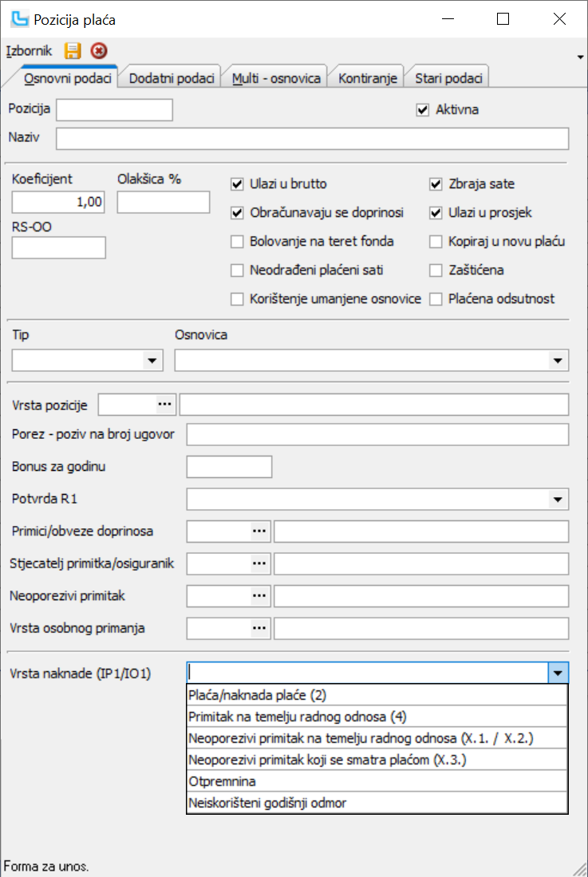Switch to the Dodatni podaci tab
588x877 pixels.
172,78
